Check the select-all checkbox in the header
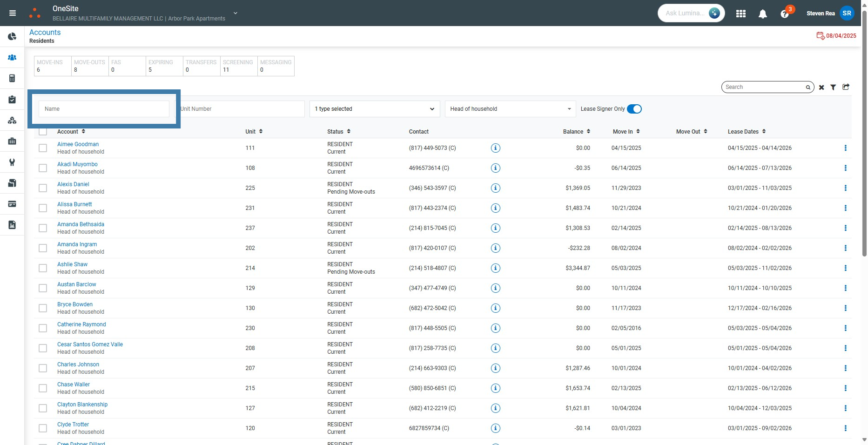The height and width of the screenshot is (445, 868). pos(43,132)
